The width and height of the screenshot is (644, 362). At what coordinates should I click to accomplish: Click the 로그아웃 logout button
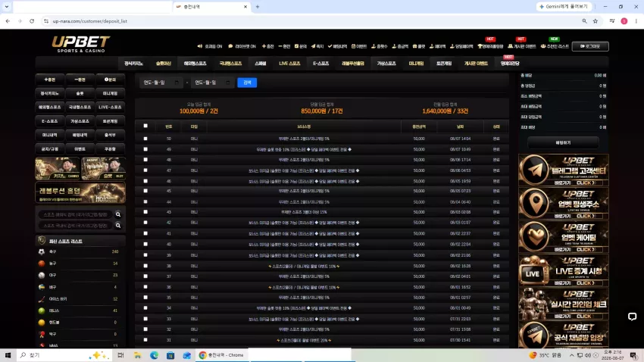[590, 46]
